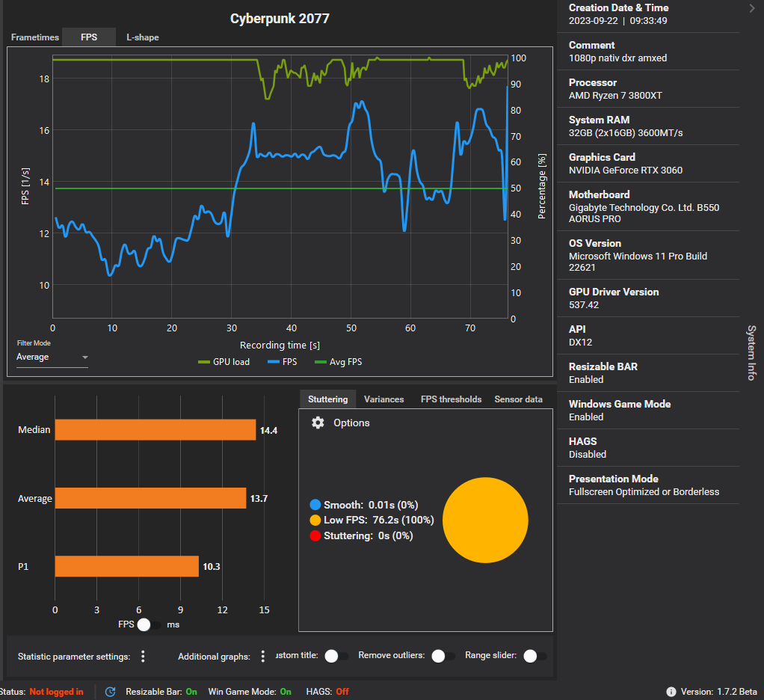Click the 'Recording time [s]' axis label
Screen dimensions: 764x700
(x=280, y=345)
